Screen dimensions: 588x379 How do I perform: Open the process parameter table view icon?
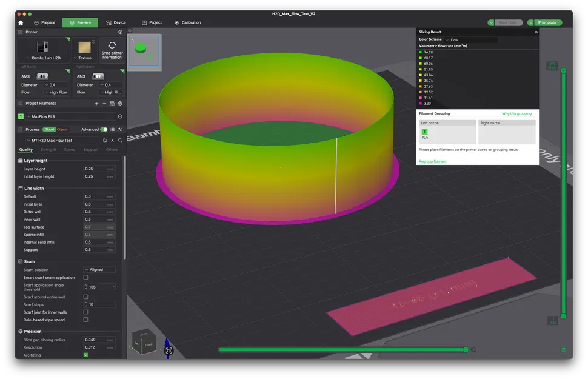(113, 130)
